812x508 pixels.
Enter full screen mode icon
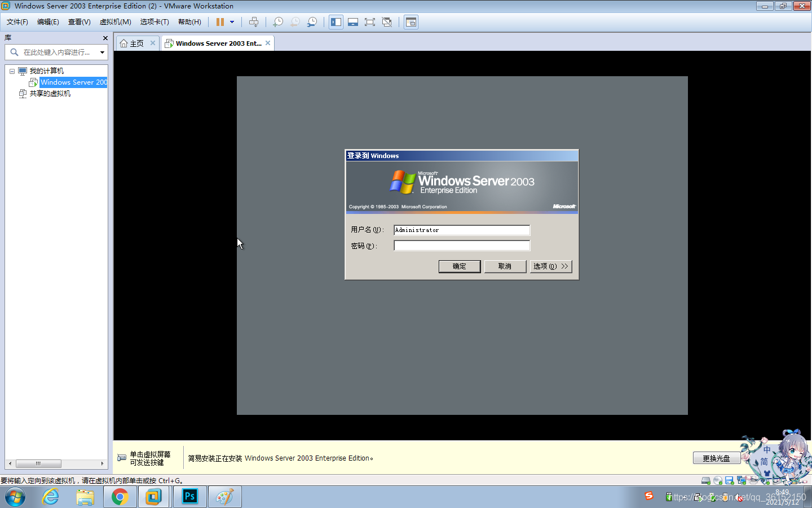coord(370,22)
